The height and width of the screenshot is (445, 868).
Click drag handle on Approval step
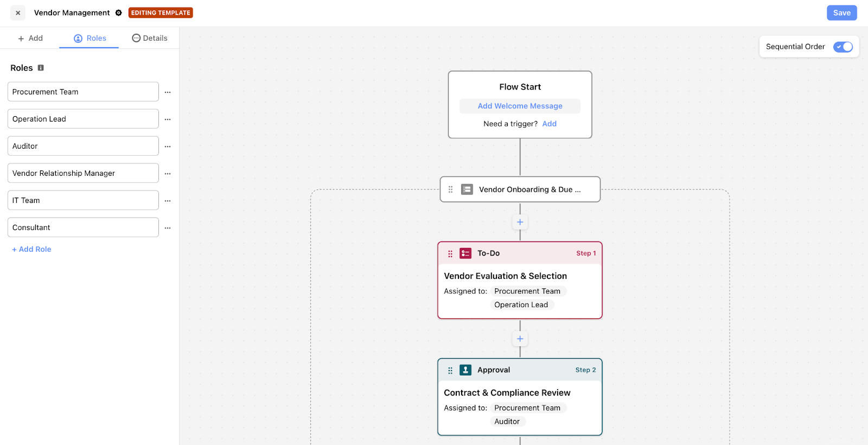tap(450, 370)
